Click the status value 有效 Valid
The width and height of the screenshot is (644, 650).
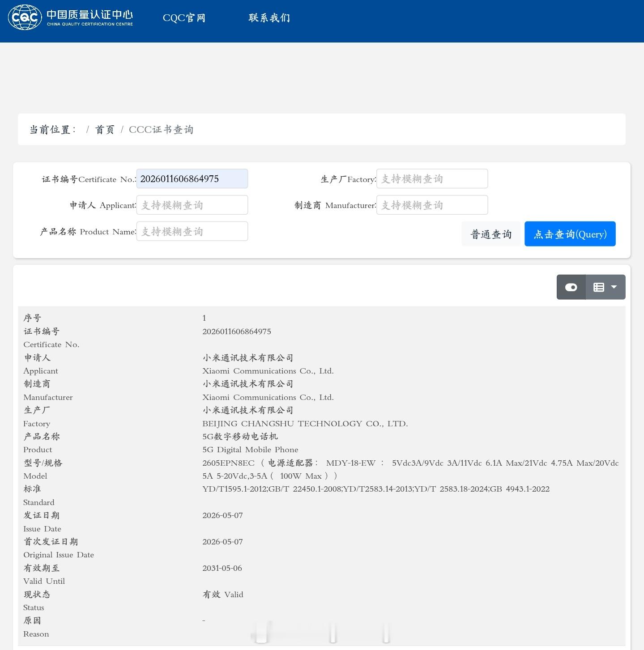click(x=223, y=595)
